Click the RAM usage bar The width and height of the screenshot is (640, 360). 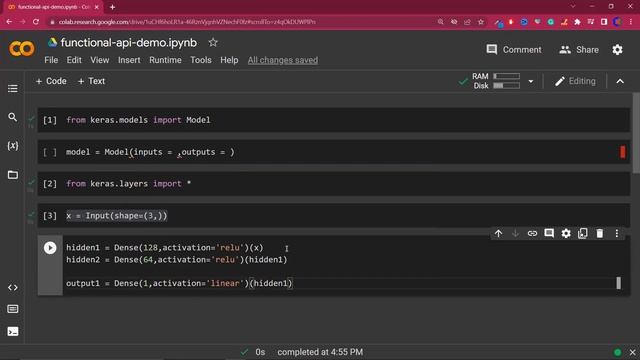point(507,76)
